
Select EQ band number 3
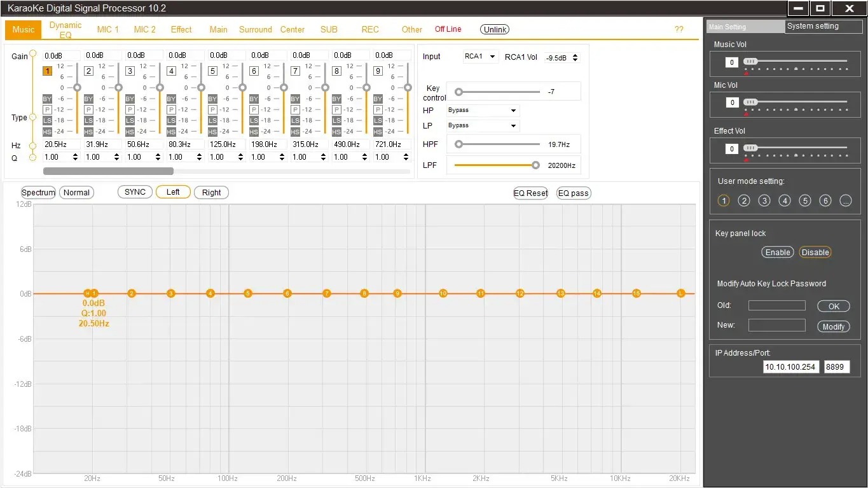tap(130, 71)
